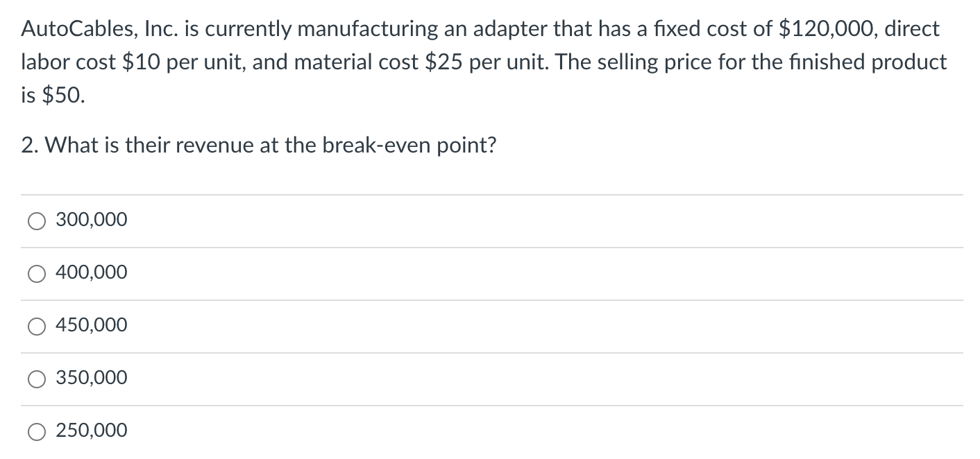This screenshot has width=980, height=459.
Task: Pick the 350,000 radio button
Action: click(x=36, y=379)
